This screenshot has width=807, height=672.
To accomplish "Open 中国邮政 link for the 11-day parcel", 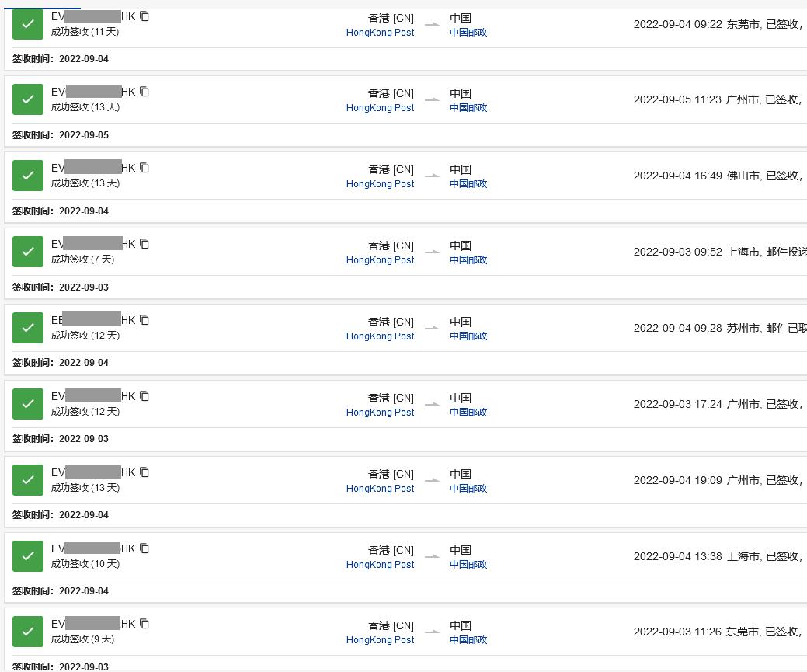I will click(468, 33).
